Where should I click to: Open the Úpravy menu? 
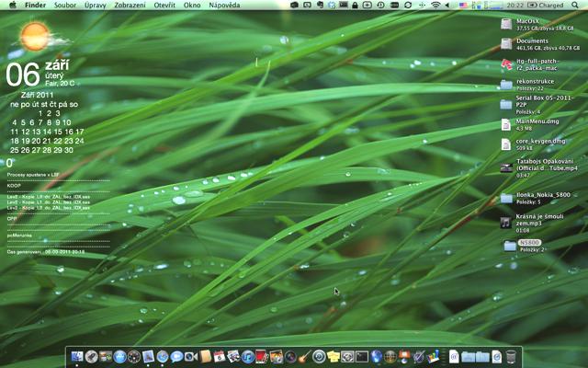click(96, 5)
